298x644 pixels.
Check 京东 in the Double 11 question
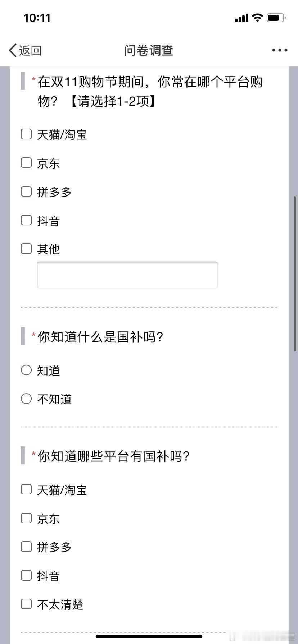coord(26,162)
